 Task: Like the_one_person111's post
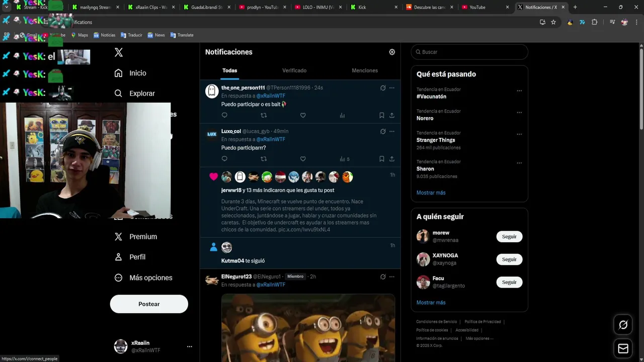pyautogui.click(x=303, y=115)
